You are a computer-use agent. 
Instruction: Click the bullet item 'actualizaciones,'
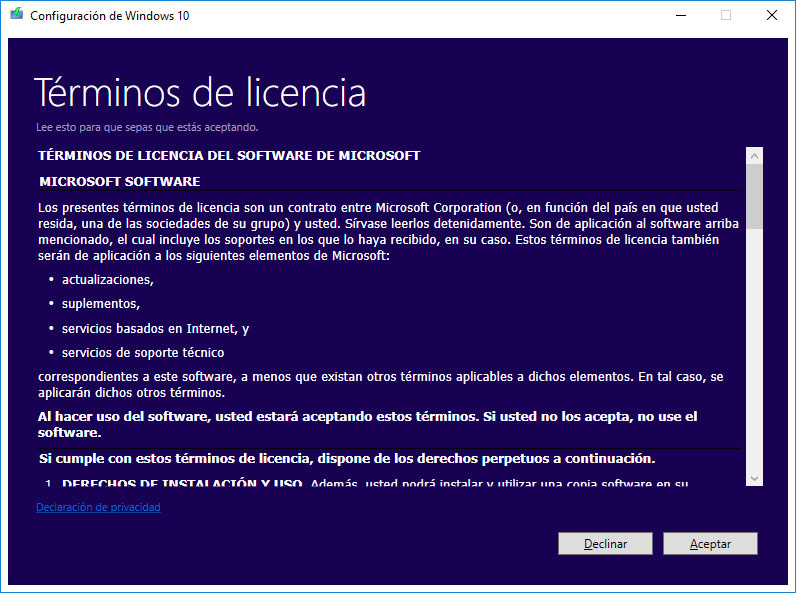(108, 280)
